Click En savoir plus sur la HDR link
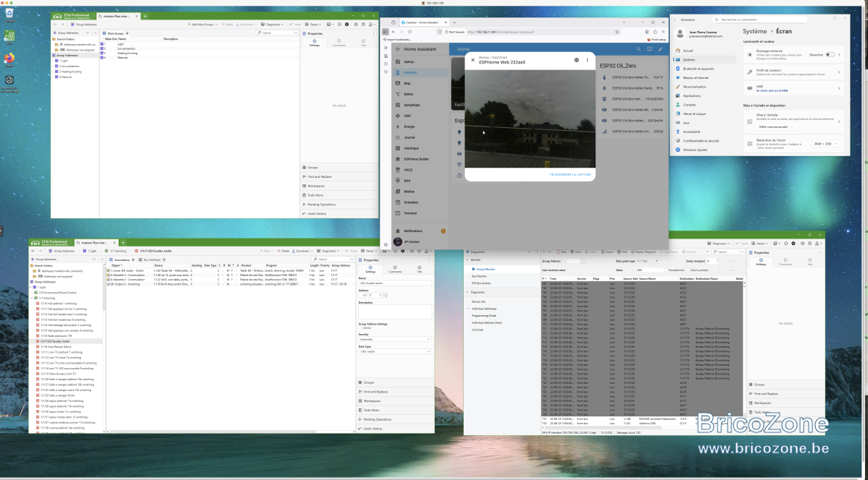868x480 pixels. (x=771, y=90)
